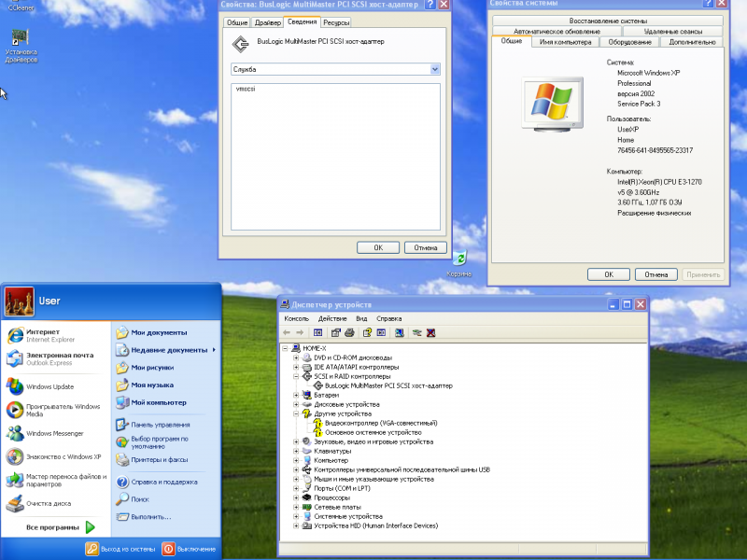Open Недавние документы submenu
The image size is (747, 560).
tap(166, 350)
